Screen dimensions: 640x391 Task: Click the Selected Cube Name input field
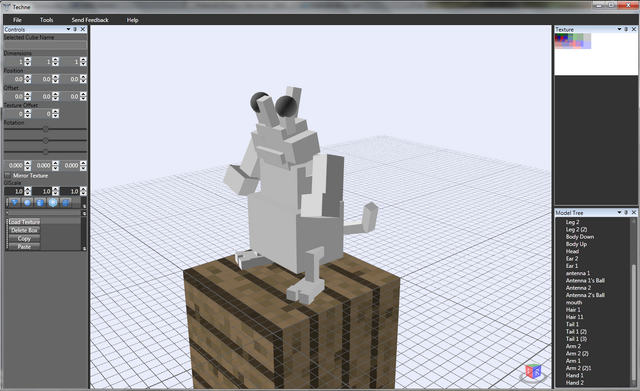[45, 45]
